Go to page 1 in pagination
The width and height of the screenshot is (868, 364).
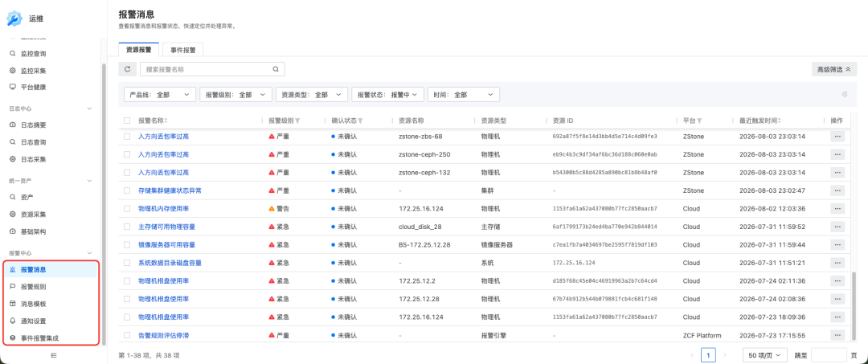[x=708, y=354]
